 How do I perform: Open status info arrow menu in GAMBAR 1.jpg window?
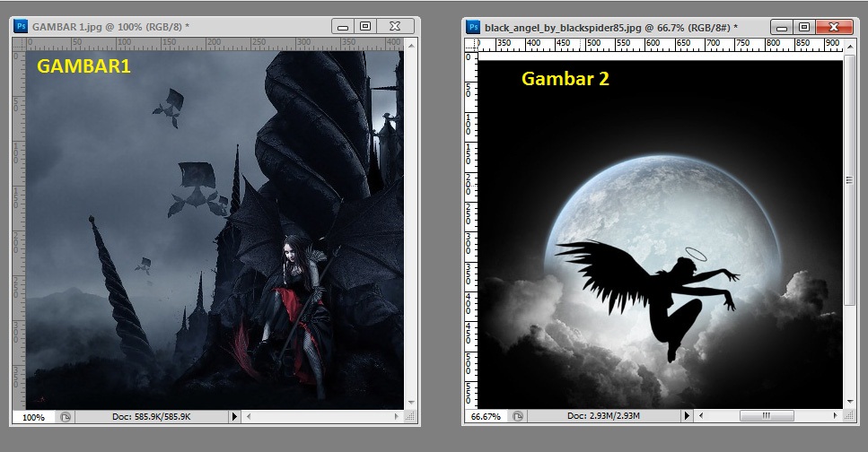pos(234,417)
